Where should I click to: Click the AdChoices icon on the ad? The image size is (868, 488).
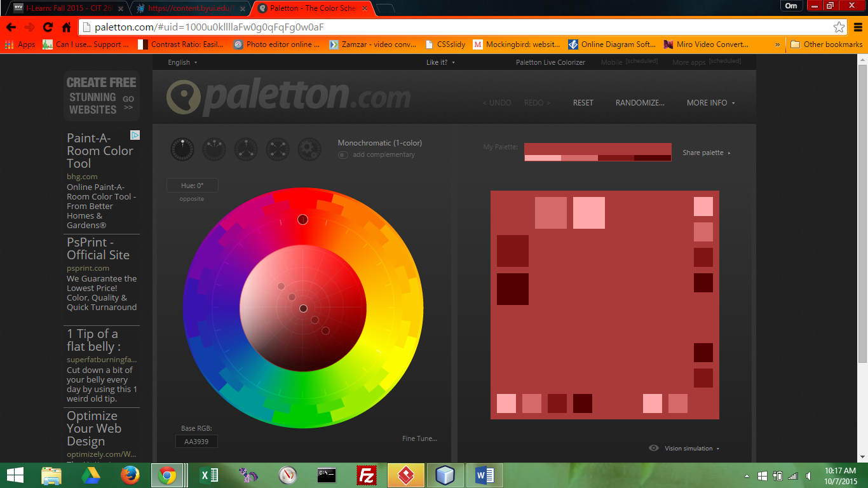(135, 135)
